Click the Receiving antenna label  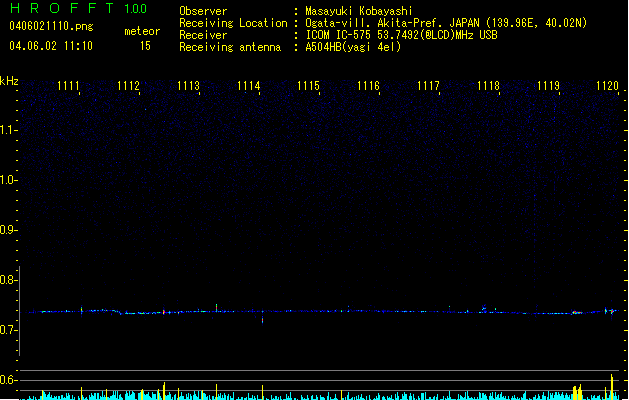pyautogui.click(x=230, y=47)
